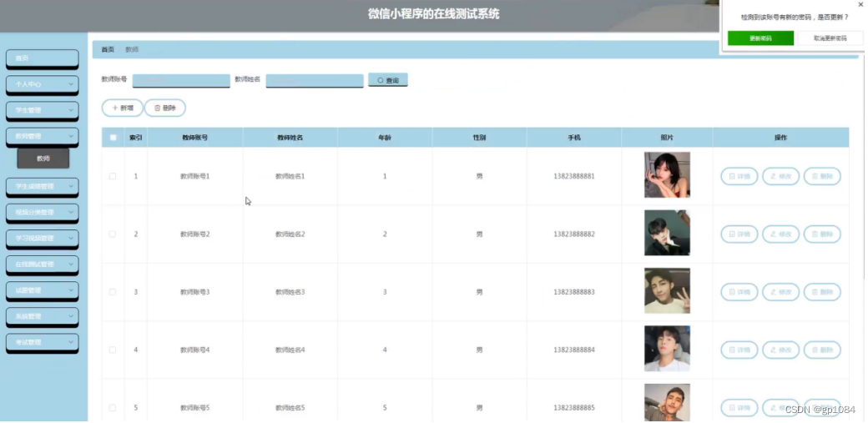868x423 pixels.
Task: Click the 手机 column header
Action: click(x=574, y=138)
